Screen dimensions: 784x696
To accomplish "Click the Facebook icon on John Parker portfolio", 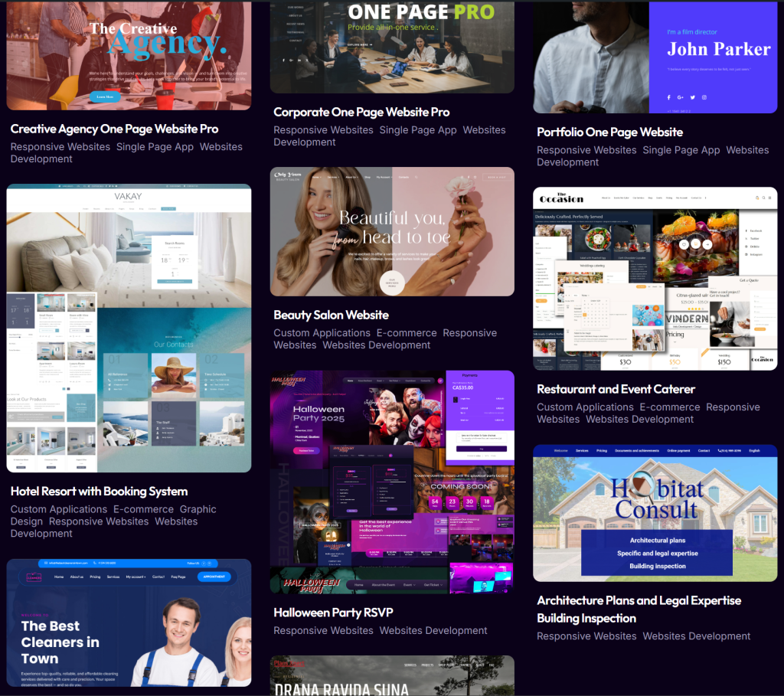I will coord(668,97).
